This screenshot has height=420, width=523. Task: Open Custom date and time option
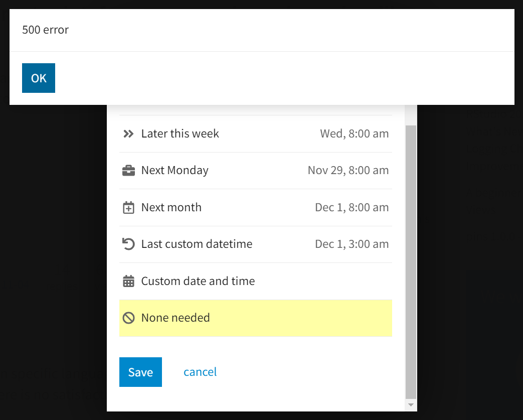coord(198,281)
